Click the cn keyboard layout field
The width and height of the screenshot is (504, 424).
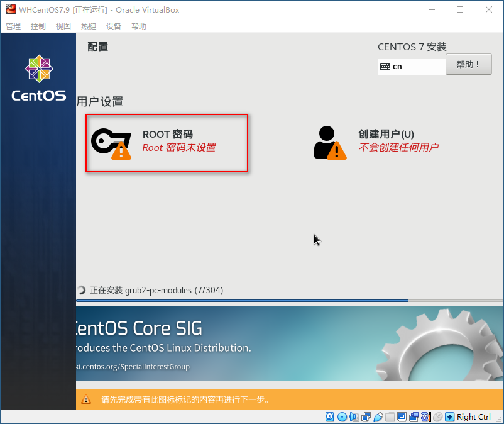tap(412, 67)
